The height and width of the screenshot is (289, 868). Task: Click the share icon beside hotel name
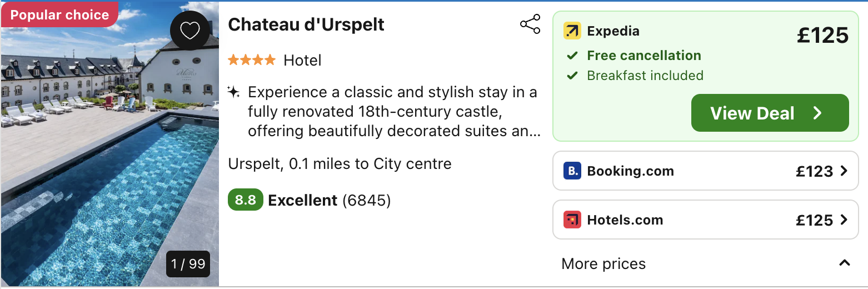(x=530, y=24)
